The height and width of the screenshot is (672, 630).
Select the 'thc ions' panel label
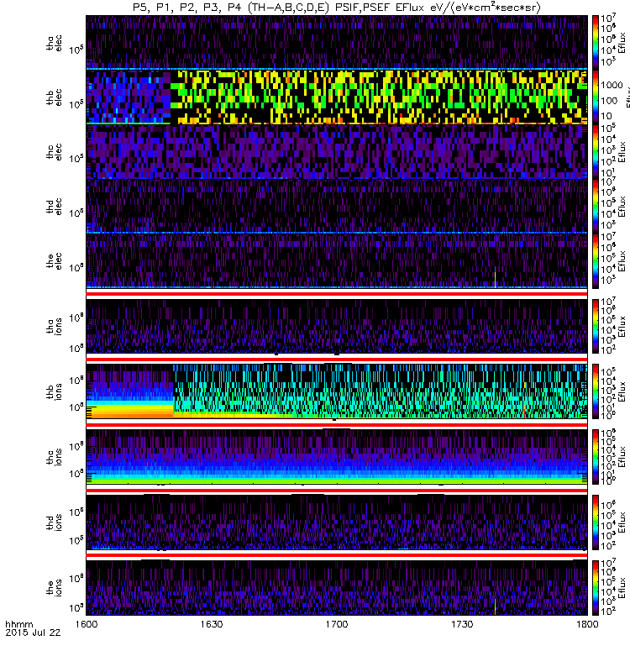55,457
